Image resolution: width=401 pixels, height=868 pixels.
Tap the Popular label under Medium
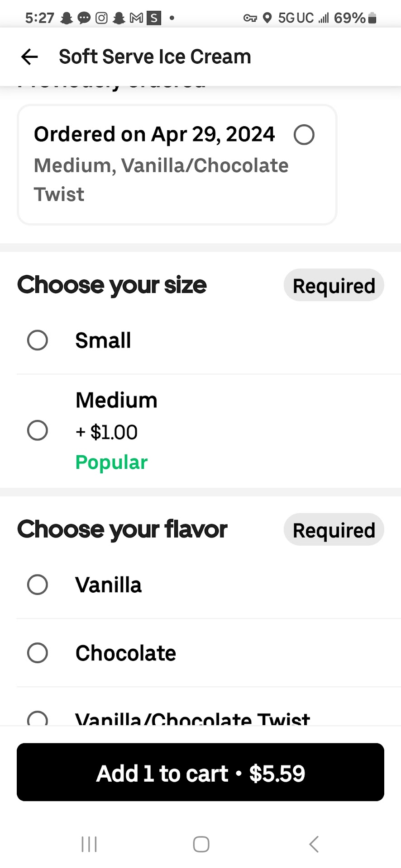(x=111, y=462)
